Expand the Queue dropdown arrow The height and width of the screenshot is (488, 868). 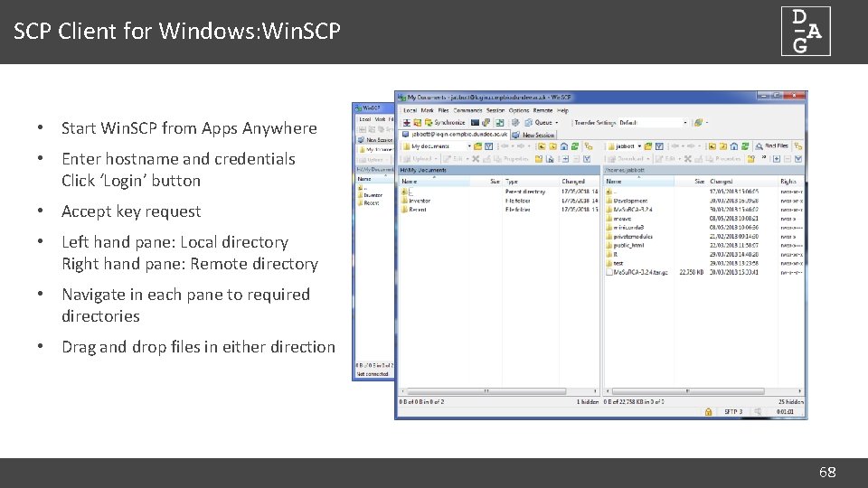tap(557, 122)
